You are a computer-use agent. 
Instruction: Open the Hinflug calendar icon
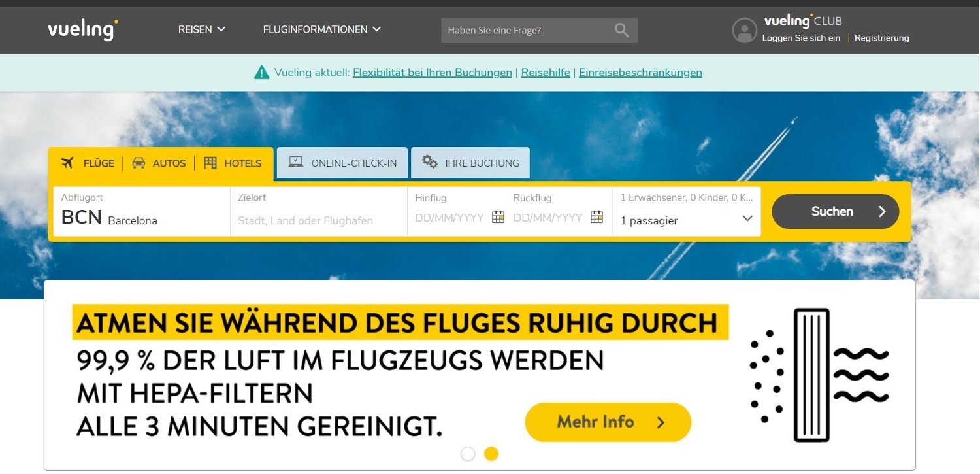pos(498,217)
